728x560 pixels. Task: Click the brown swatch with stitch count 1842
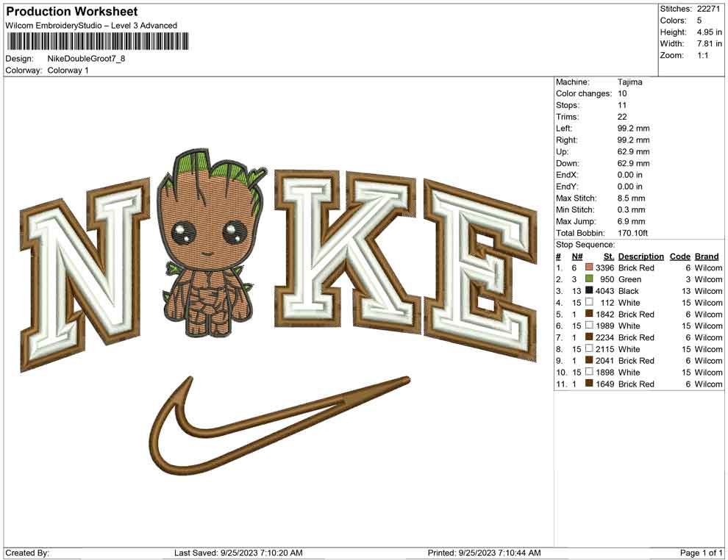click(589, 314)
